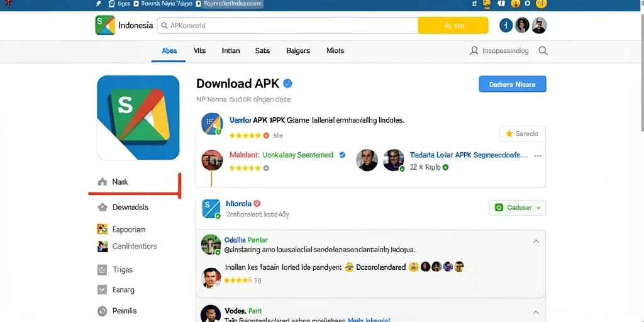This screenshot has height=322, width=644.
Task: Click the laughing emoji before Dczorolandared
Action: pos(350,267)
